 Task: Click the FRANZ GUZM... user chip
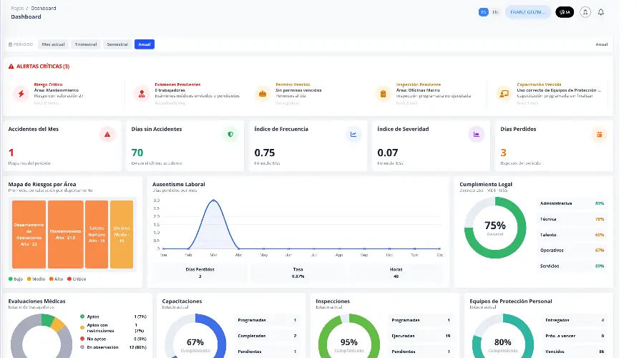coord(528,12)
